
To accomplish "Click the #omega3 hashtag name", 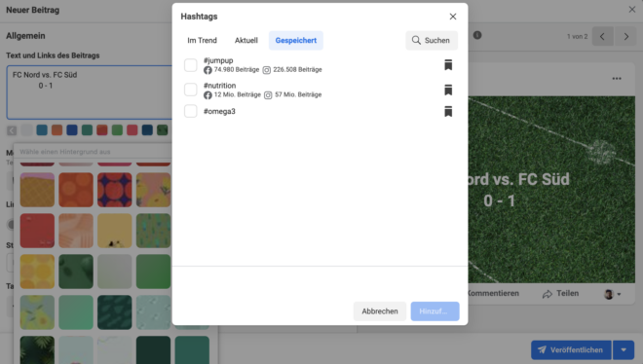I will pos(219,111).
